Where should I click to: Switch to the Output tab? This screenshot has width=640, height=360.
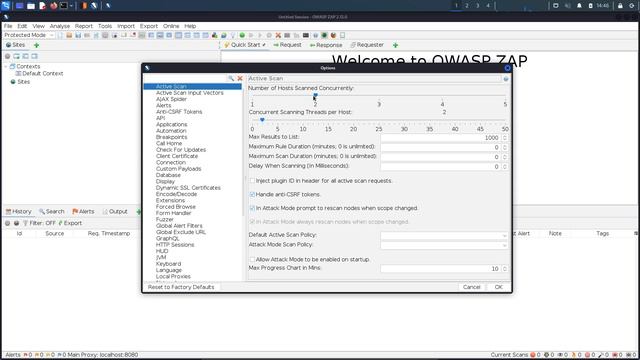(115, 211)
